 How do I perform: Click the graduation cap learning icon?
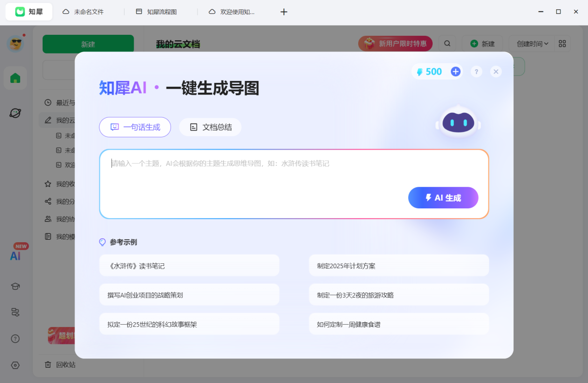tap(15, 286)
